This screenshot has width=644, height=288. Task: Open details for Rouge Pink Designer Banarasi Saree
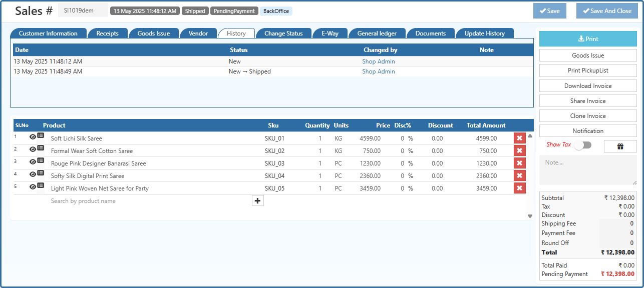(x=41, y=161)
